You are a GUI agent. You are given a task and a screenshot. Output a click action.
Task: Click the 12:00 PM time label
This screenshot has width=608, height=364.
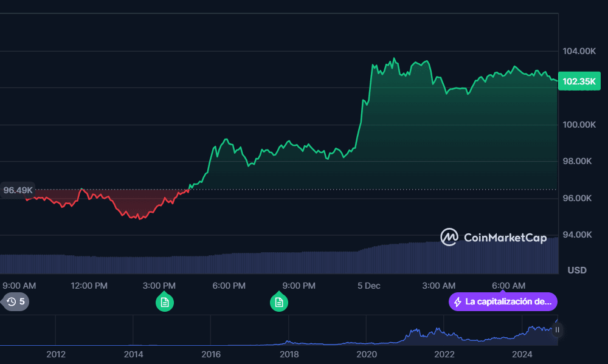(x=89, y=286)
